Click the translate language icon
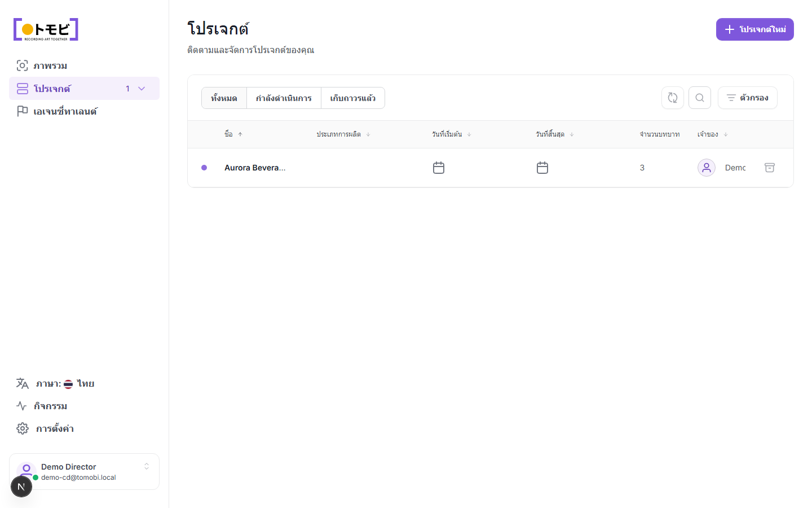The width and height of the screenshot is (812, 508). click(x=22, y=384)
